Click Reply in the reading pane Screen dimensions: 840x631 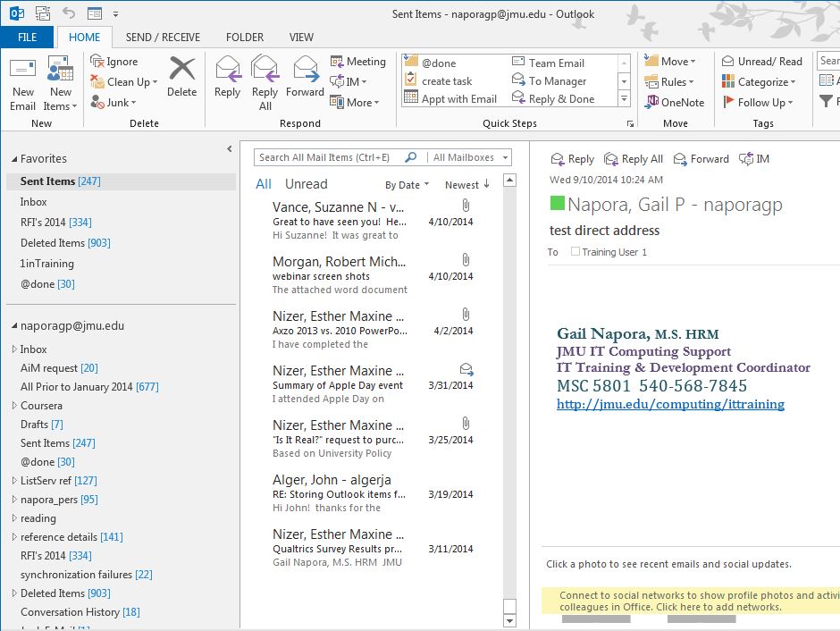[572, 159]
